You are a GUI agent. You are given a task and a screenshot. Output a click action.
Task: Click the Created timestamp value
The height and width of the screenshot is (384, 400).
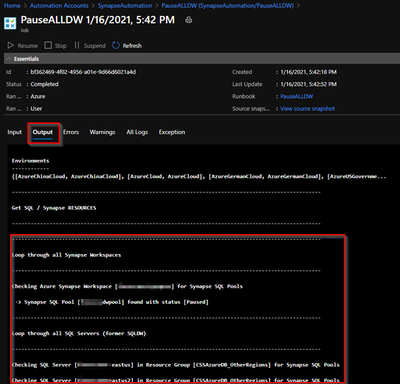click(x=308, y=72)
